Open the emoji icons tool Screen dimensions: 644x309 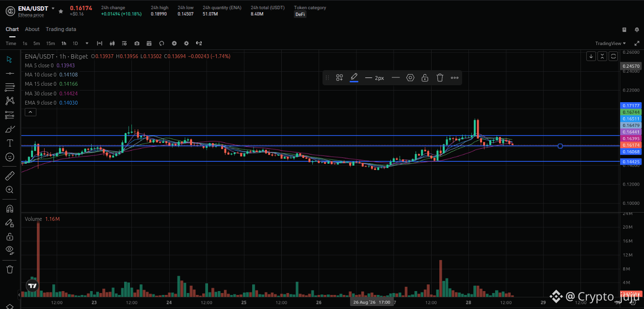click(x=9, y=157)
